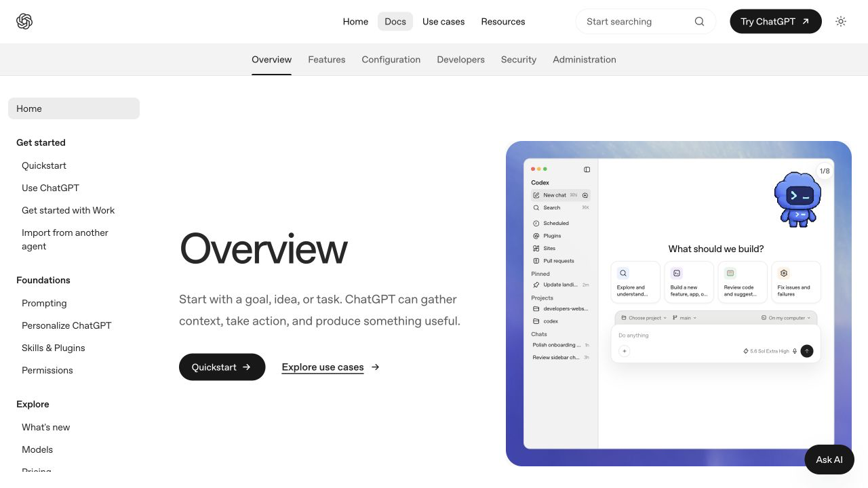Click the magnifier icon in the search box
The height and width of the screenshot is (488, 868).
coord(699,22)
